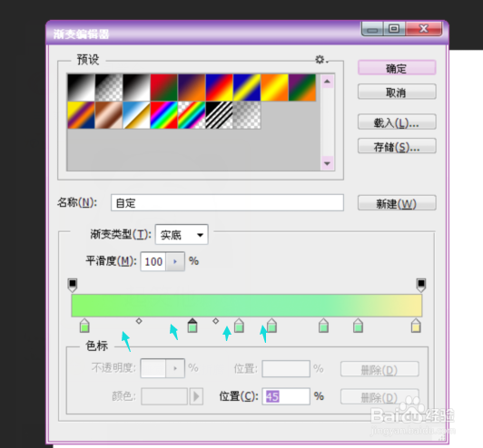Select the fourth color stop from the left

click(271, 326)
